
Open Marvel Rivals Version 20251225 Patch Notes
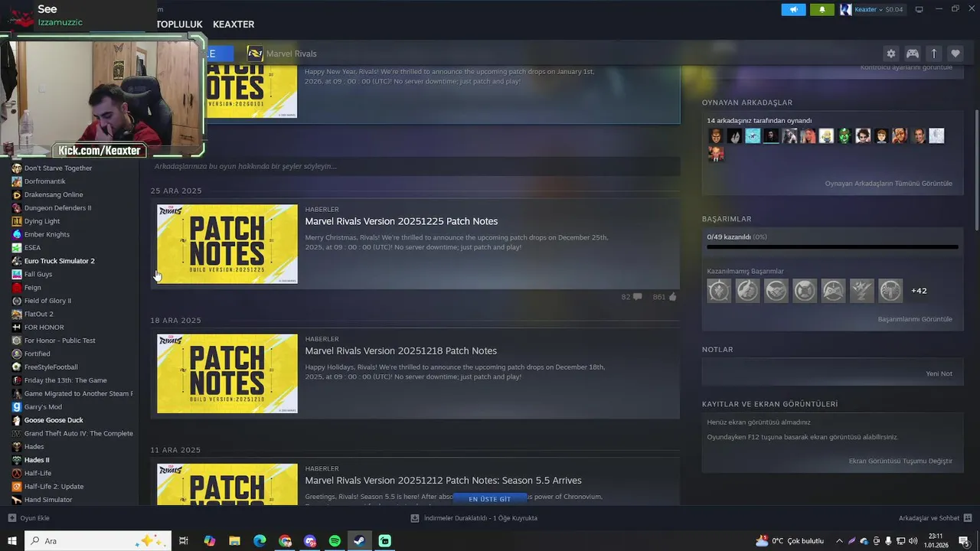click(x=401, y=221)
